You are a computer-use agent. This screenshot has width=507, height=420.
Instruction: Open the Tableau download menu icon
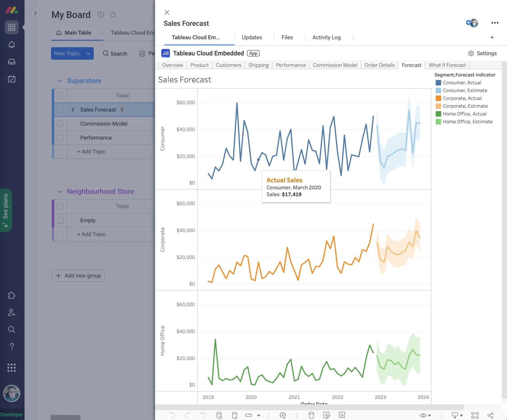(457, 415)
